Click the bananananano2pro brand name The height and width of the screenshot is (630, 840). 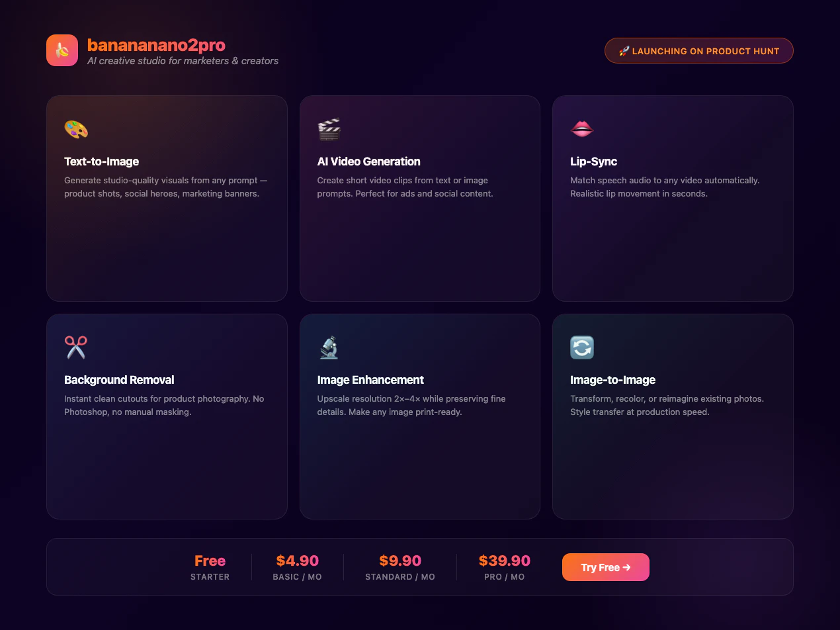[x=156, y=45]
